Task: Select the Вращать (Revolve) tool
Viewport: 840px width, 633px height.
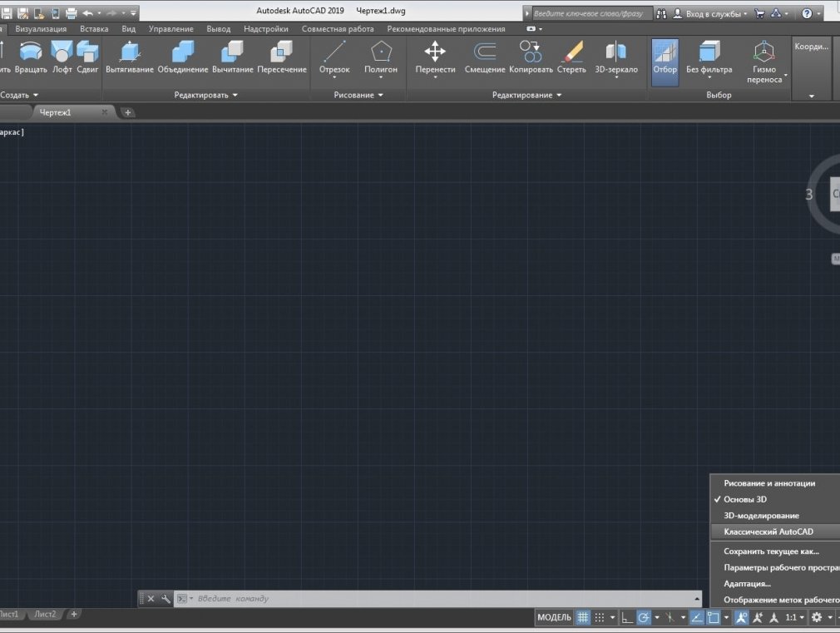Action: click(31, 58)
